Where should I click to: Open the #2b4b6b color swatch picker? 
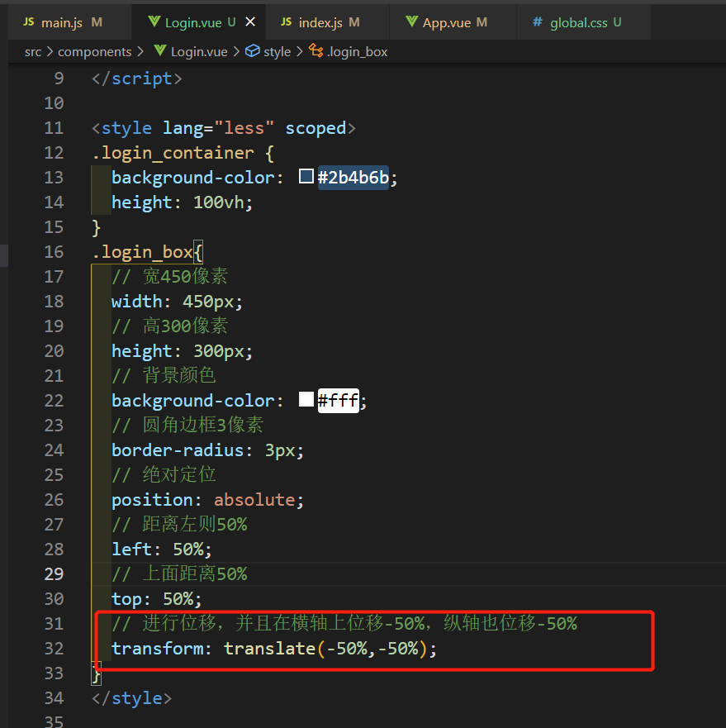tap(306, 177)
